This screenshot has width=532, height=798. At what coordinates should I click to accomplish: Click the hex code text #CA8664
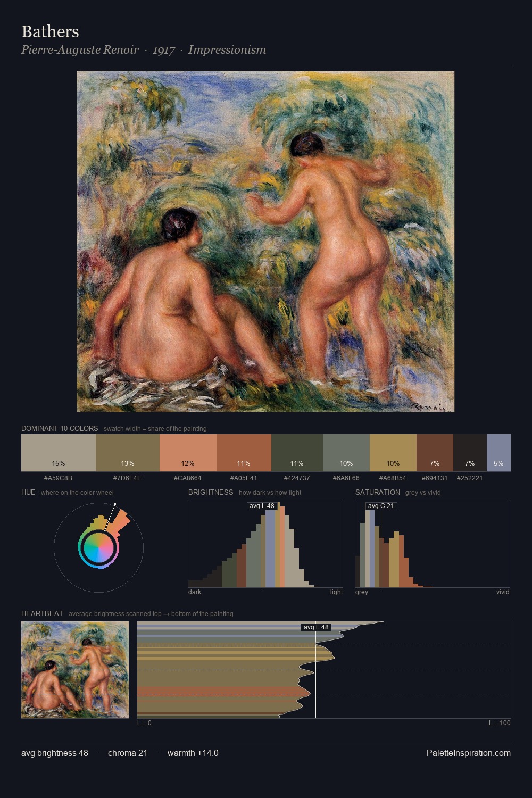click(x=188, y=478)
